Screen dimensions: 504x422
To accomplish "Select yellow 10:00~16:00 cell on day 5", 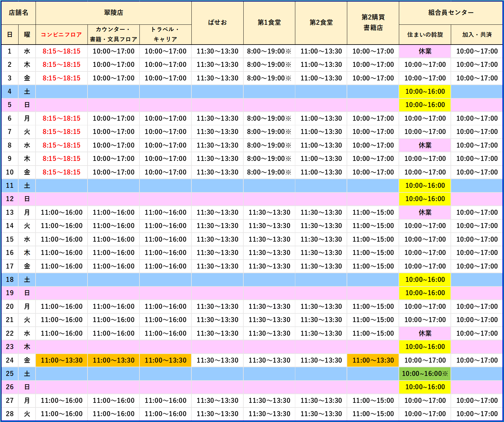I will [x=425, y=105].
